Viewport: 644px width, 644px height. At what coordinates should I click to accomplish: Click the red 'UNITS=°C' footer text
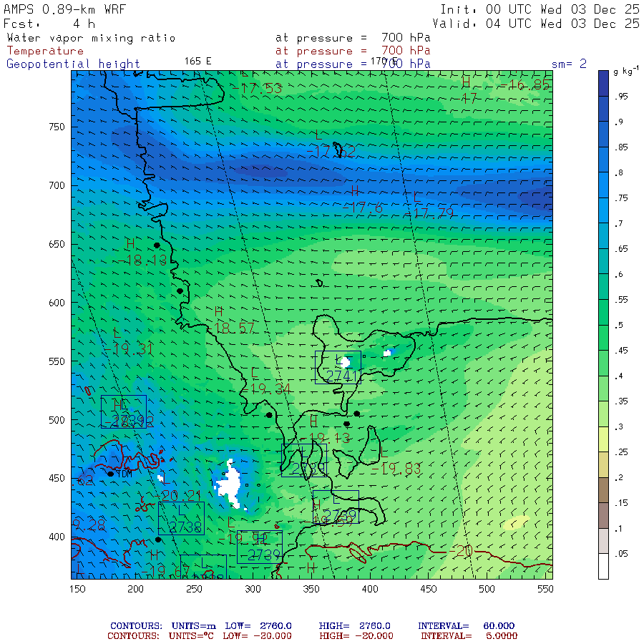coord(191,636)
